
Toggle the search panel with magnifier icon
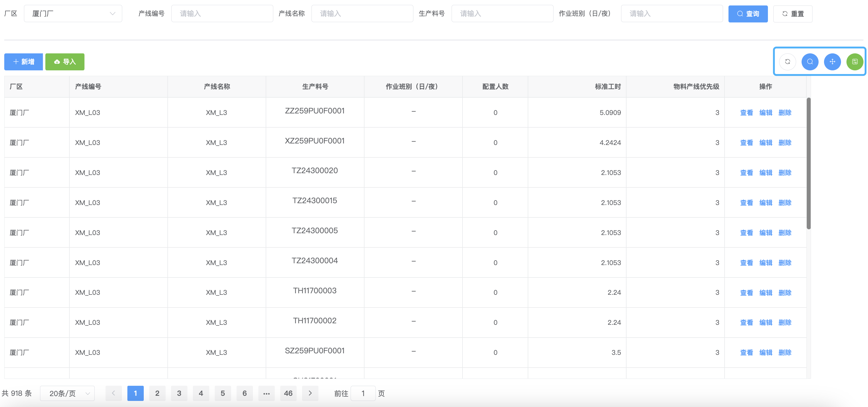click(810, 62)
